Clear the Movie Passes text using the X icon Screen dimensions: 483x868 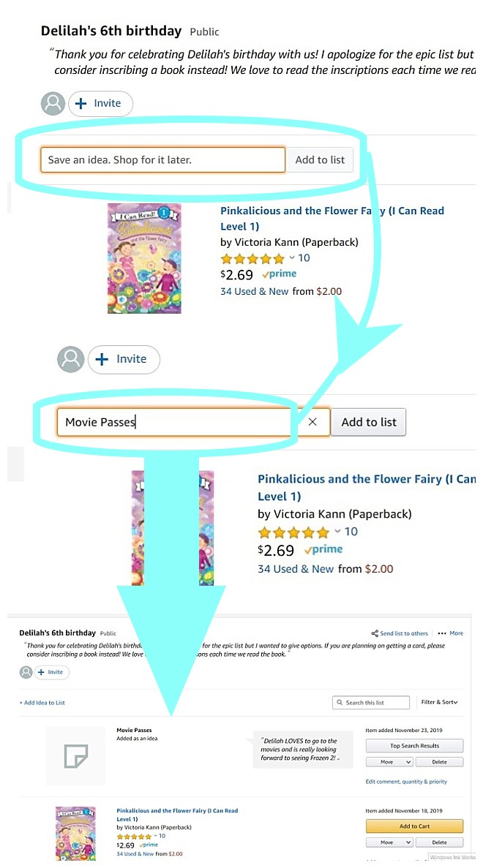313,422
